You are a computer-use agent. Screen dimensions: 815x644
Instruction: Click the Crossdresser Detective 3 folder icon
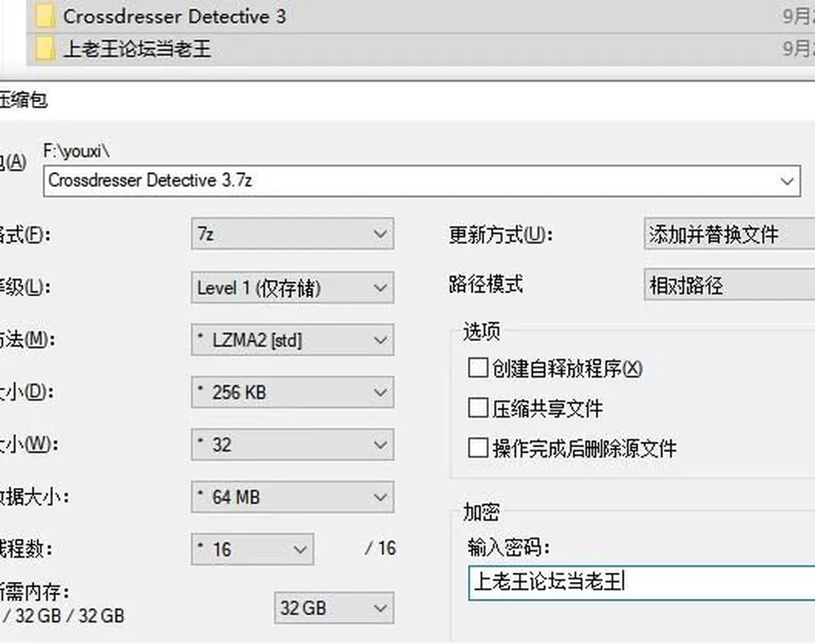click(x=45, y=16)
